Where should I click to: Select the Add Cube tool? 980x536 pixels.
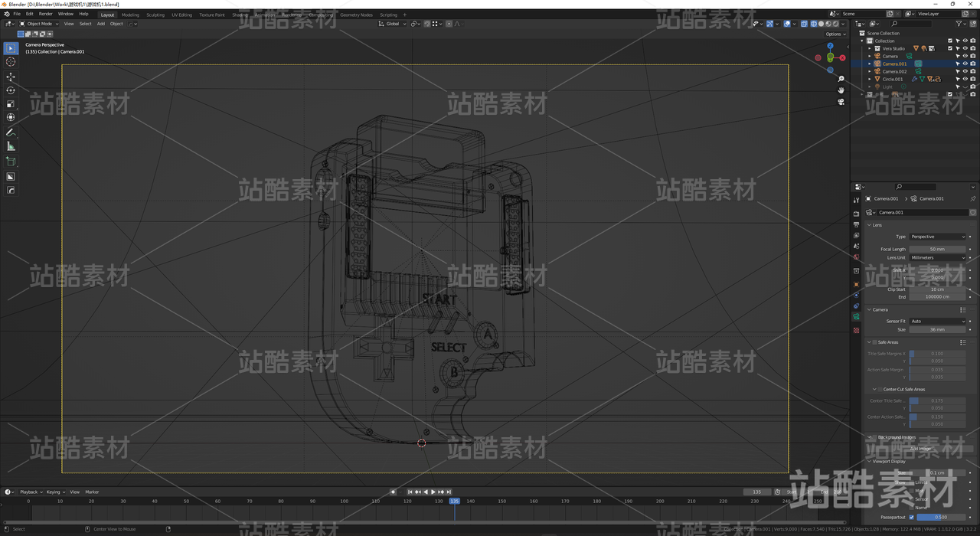click(11, 162)
